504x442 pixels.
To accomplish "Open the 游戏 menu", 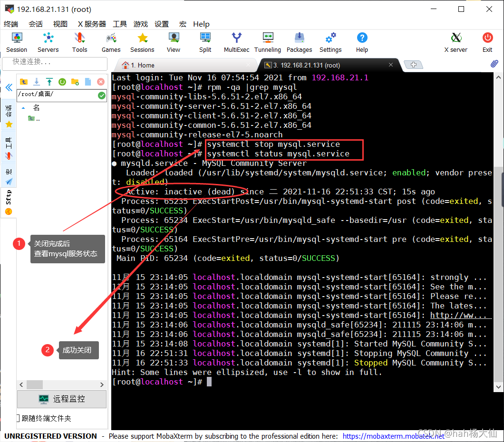I will click(140, 24).
